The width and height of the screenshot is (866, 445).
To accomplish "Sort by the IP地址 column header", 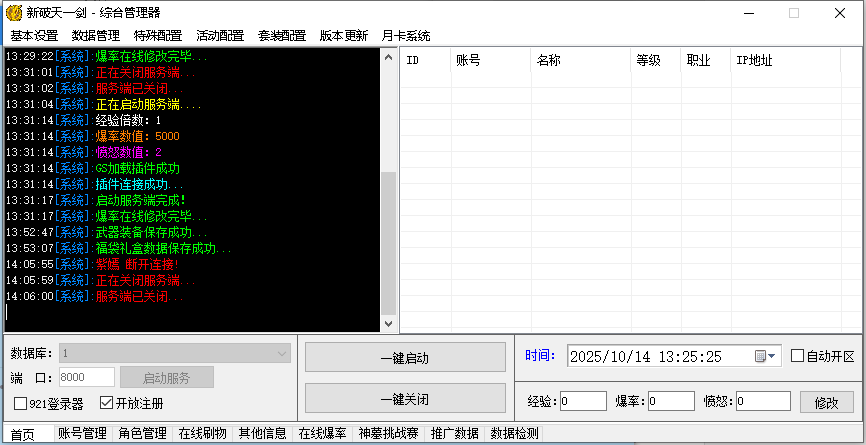I will 785,61.
